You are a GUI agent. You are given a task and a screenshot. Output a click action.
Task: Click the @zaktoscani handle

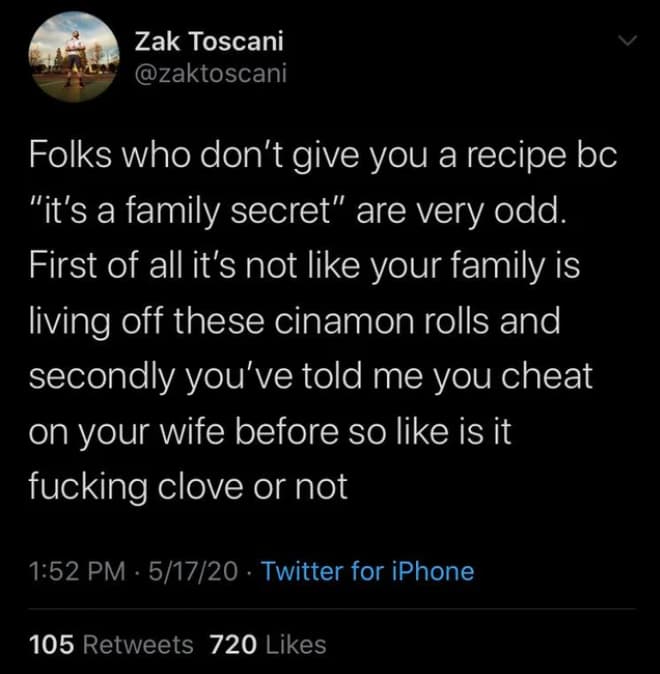tap(209, 74)
